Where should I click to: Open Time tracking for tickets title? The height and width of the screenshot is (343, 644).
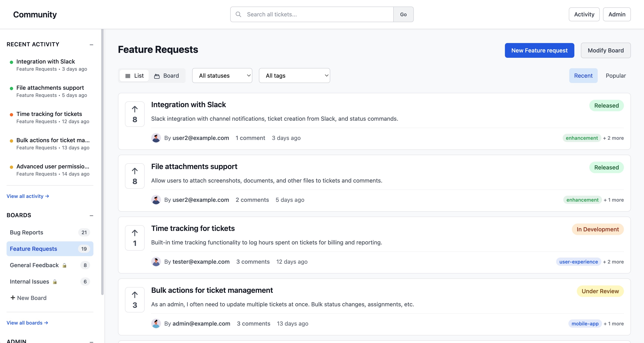pos(193,228)
